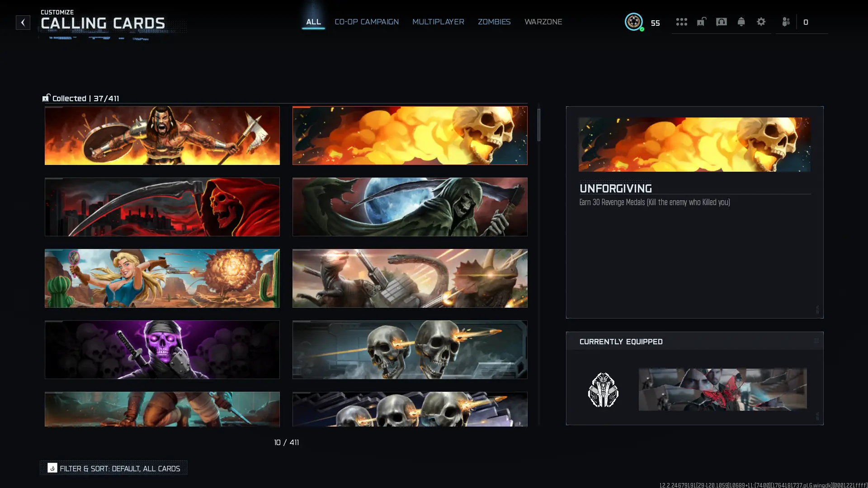Select the WARZONE category

click(543, 22)
